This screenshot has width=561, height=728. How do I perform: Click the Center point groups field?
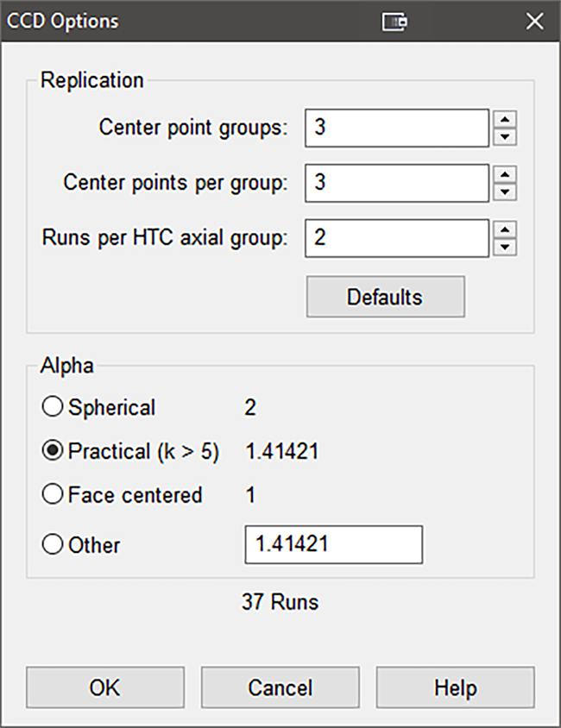pos(397,128)
